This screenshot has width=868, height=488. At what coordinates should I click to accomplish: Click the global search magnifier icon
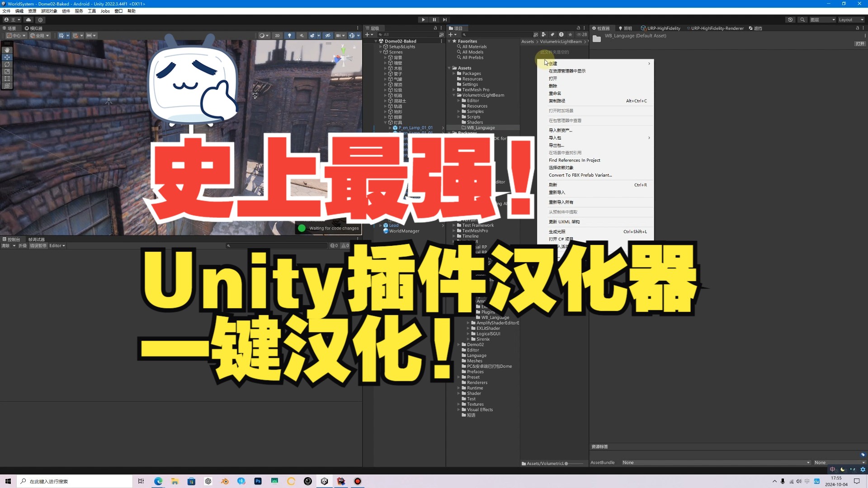(802, 19)
